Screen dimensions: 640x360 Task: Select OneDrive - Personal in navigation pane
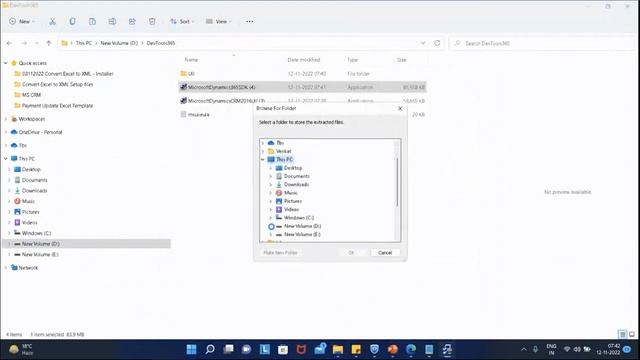(40, 132)
